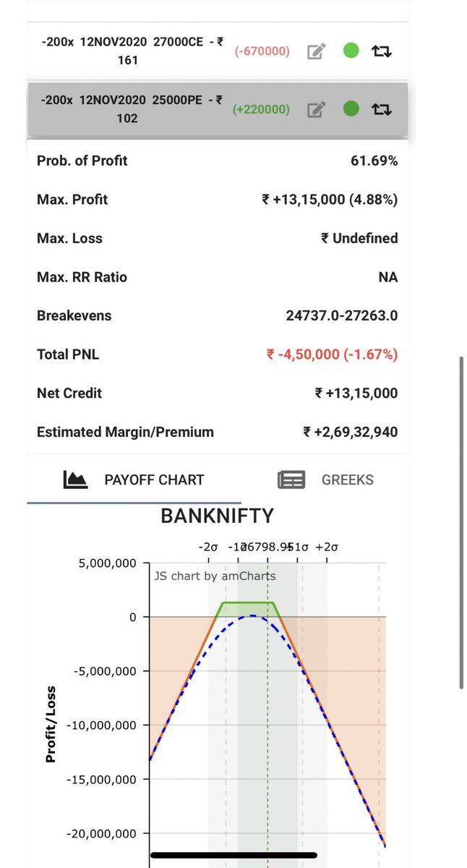
Task: Click the (-670000) loss value
Action: coord(262,51)
